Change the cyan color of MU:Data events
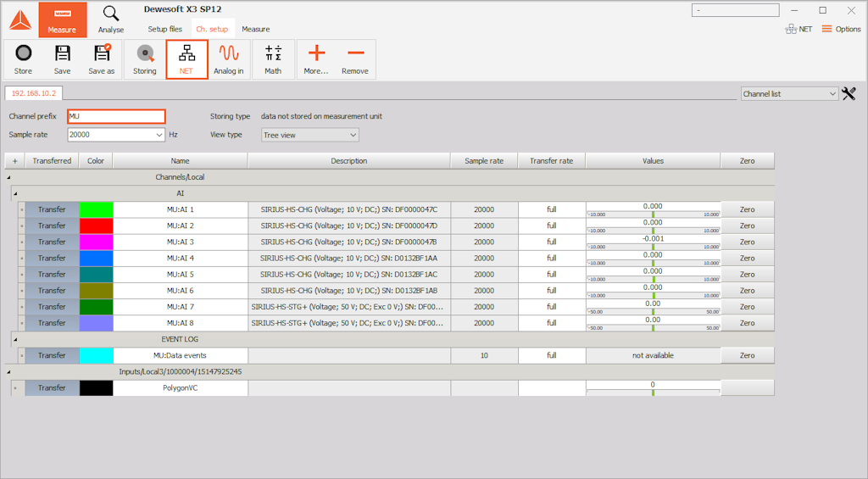This screenshot has height=479, width=868. [x=97, y=355]
